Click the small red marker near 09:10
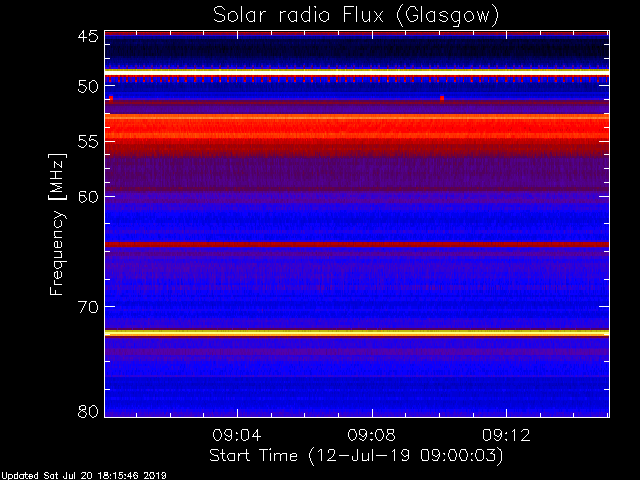 tap(442, 98)
